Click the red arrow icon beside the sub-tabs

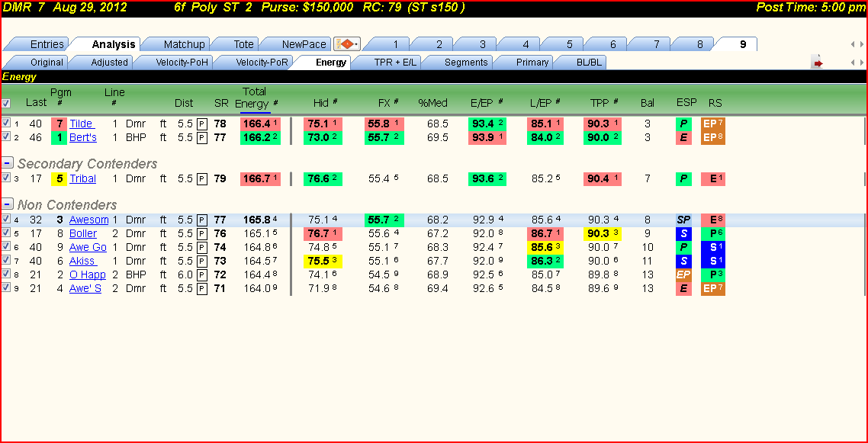point(818,63)
